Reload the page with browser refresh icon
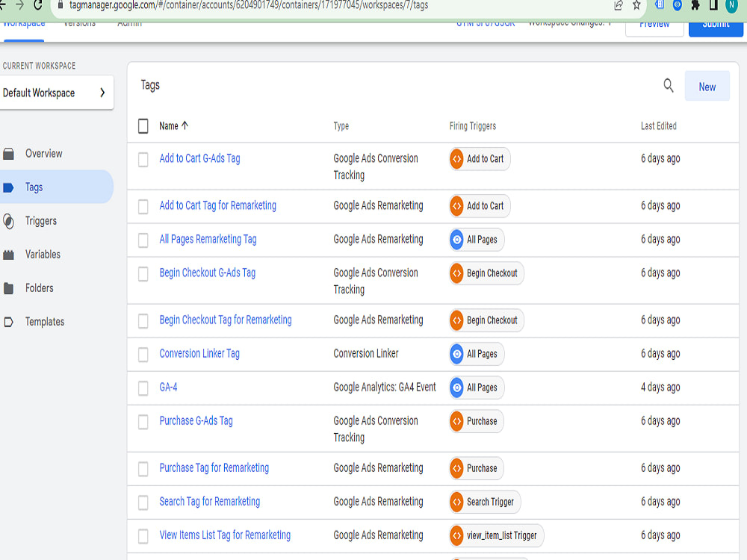The image size is (747, 560). click(37, 5)
